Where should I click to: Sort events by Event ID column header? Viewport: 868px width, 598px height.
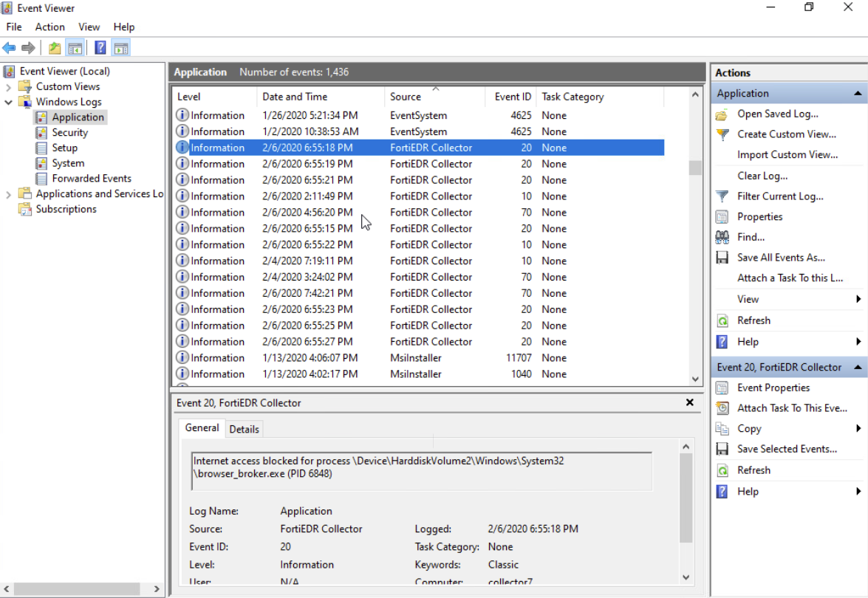point(513,97)
